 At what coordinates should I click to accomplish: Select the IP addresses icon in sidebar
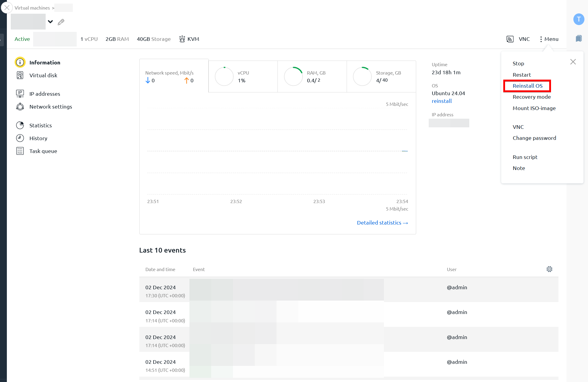click(x=20, y=93)
